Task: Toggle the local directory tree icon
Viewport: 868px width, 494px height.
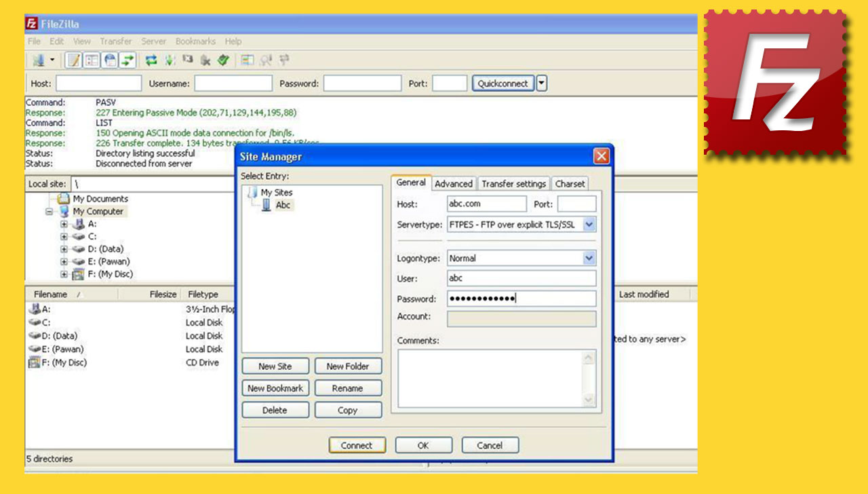Action: pyautogui.click(x=92, y=60)
